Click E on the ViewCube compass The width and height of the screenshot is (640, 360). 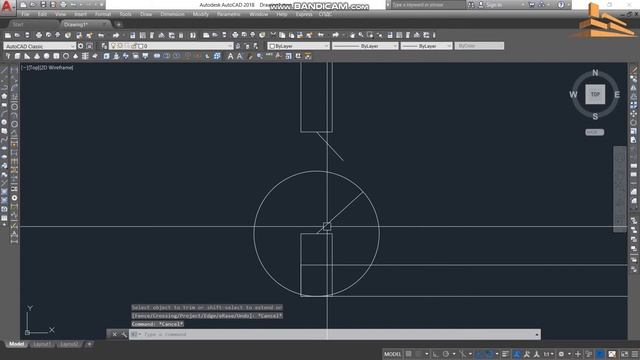click(617, 95)
